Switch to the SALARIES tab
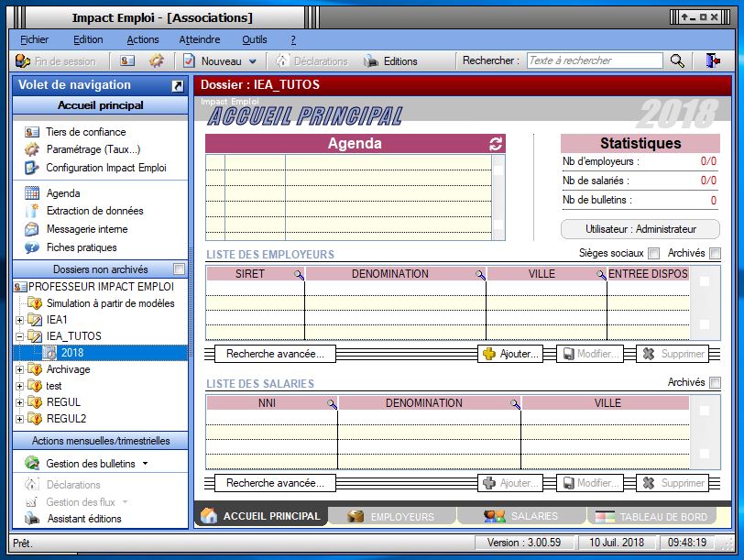Viewport: 744px width, 560px height. pyautogui.click(x=521, y=516)
